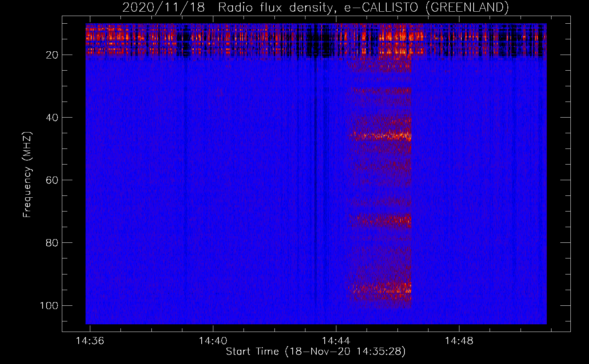Click the 'Start Time (18-Nov-20 14:35:28)' label
The width and height of the screenshot is (589, 364).
[316, 352]
